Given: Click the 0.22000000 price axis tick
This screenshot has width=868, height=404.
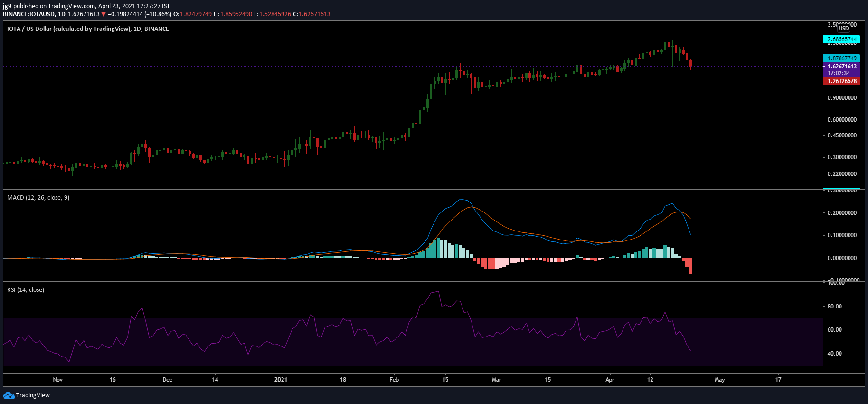Looking at the screenshot, I should tap(842, 174).
